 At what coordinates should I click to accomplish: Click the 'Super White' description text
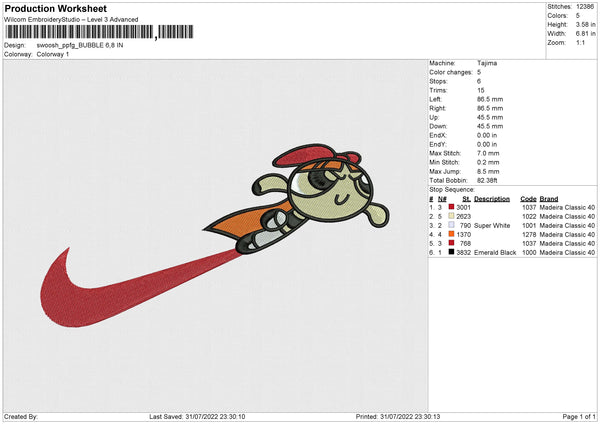point(492,225)
